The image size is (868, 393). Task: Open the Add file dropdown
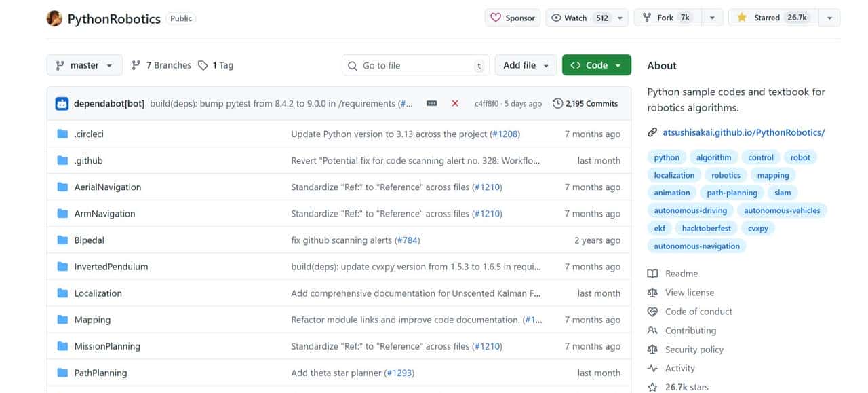[526, 64]
